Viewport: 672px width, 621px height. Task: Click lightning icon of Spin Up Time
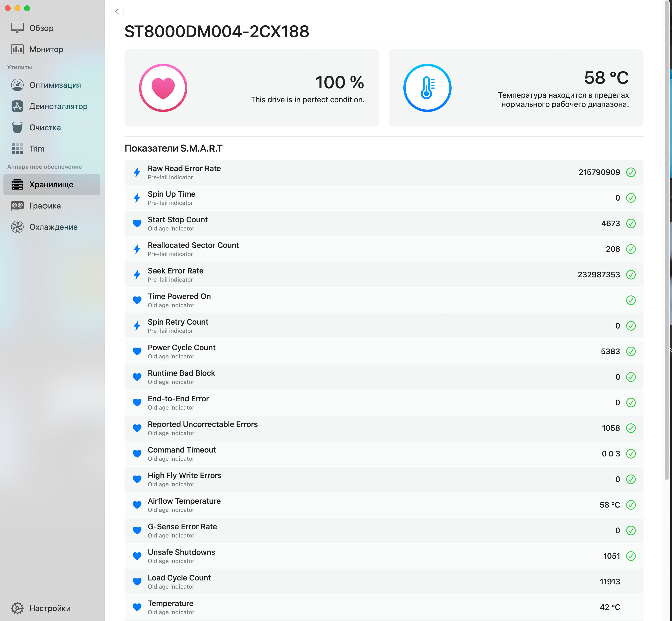click(137, 198)
